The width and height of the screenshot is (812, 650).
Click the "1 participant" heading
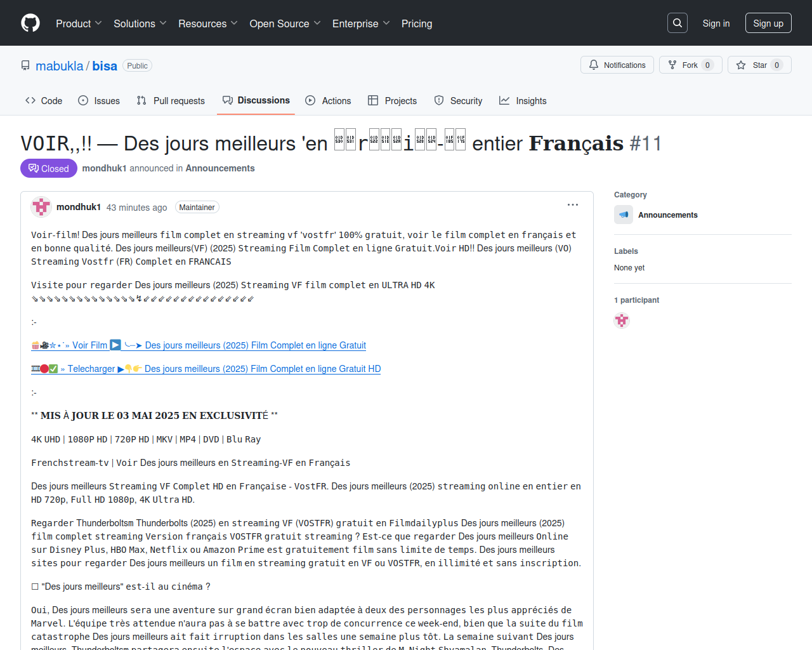(636, 300)
